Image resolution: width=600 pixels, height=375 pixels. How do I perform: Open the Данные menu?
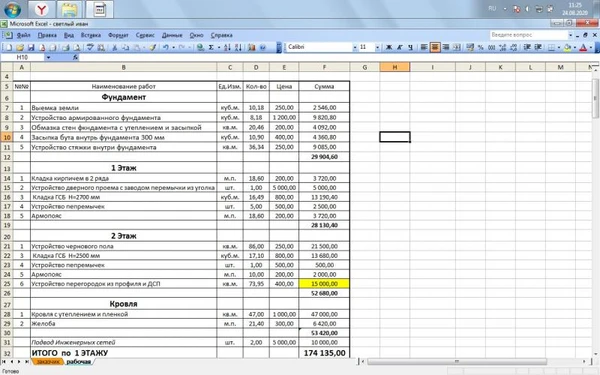pyautogui.click(x=172, y=35)
